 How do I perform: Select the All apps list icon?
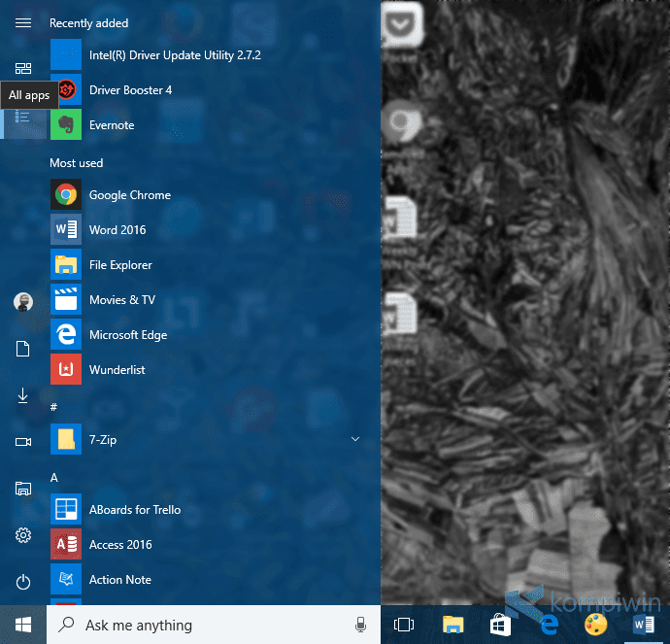pos(22,118)
